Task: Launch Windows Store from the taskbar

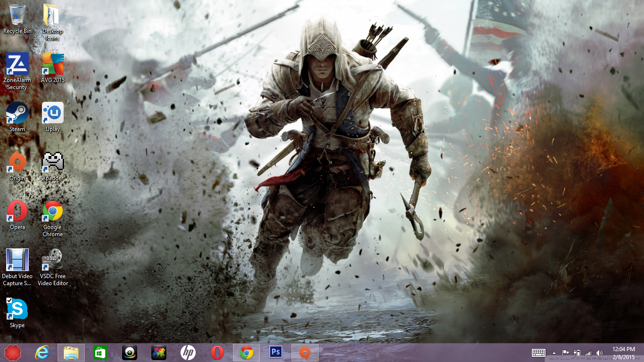Action: [x=100, y=352]
